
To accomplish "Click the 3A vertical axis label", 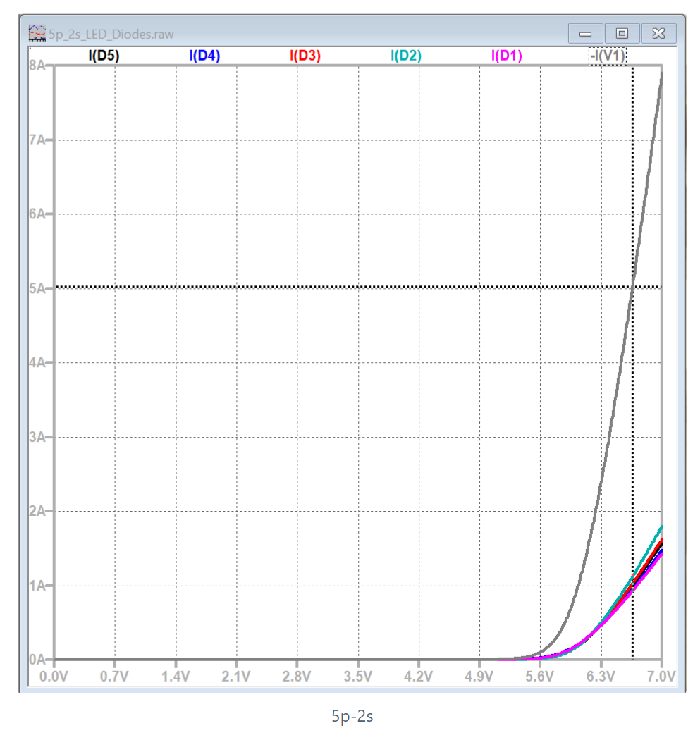I will coord(37,437).
